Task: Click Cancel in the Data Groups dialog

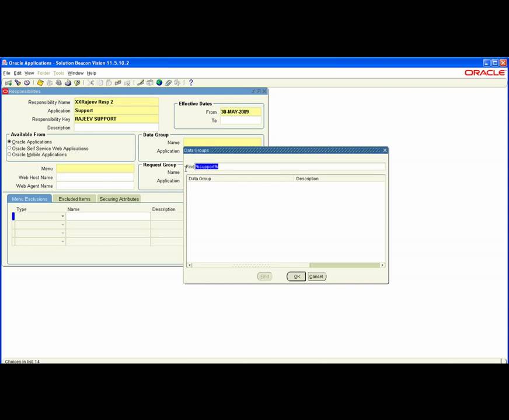Action: 316,276
